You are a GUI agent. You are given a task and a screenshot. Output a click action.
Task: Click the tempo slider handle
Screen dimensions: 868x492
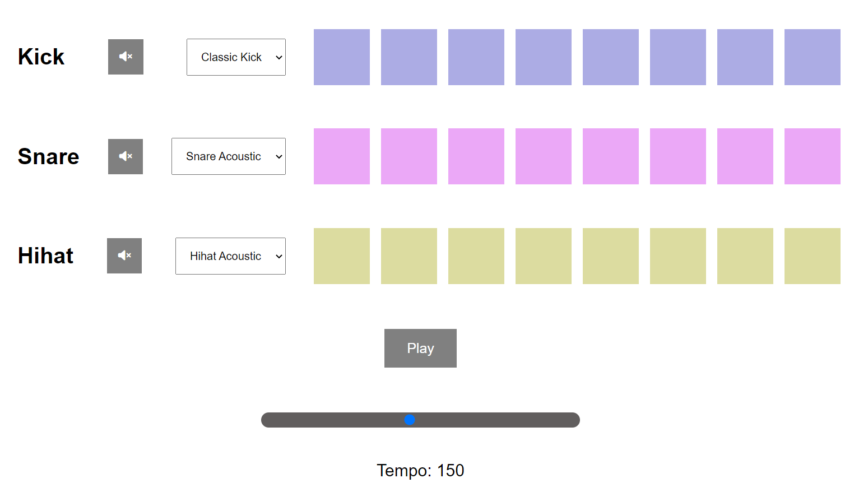pyautogui.click(x=411, y=419)
